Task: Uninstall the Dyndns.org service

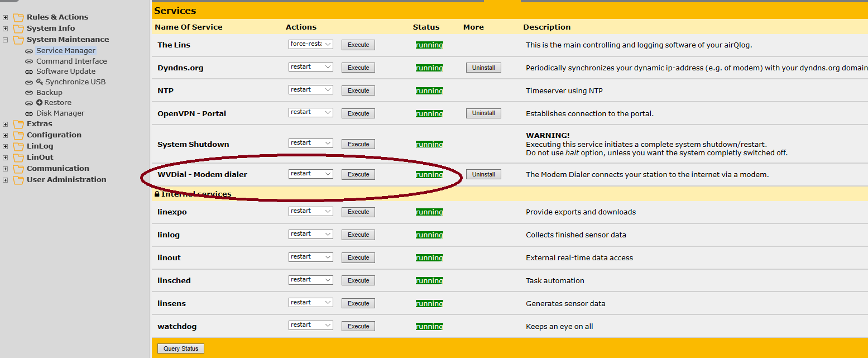Action: click(483, 68)
